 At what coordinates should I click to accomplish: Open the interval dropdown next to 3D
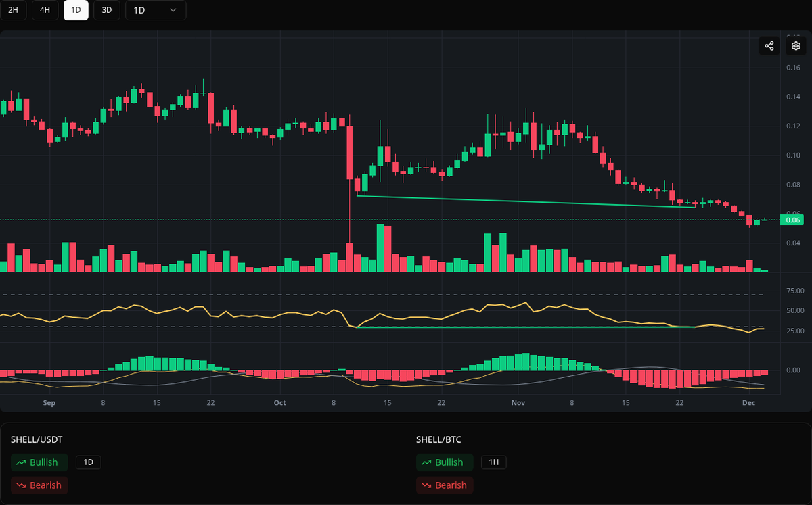point(155,10)
